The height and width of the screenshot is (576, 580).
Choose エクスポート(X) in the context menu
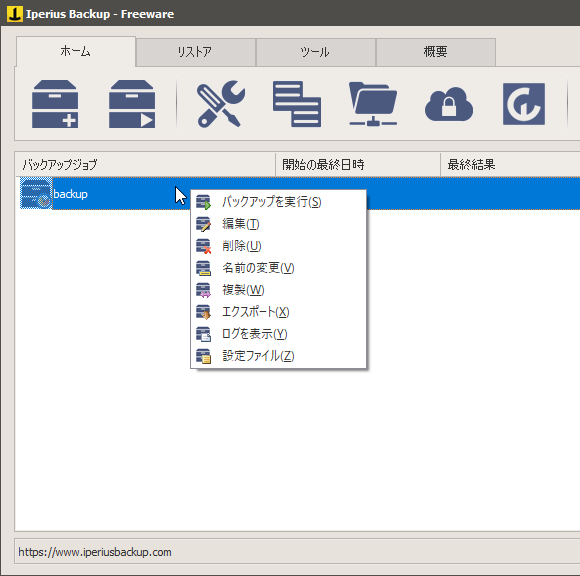[x=278, y=312]
